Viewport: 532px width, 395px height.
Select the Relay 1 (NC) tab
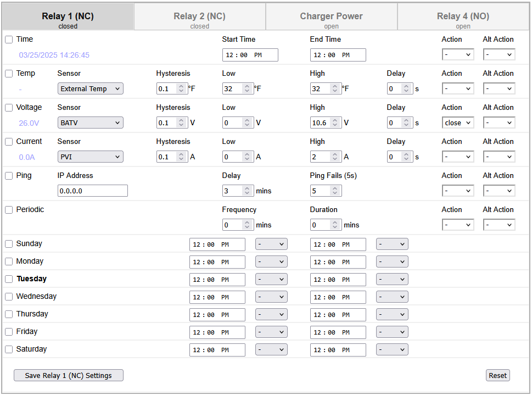68,16
